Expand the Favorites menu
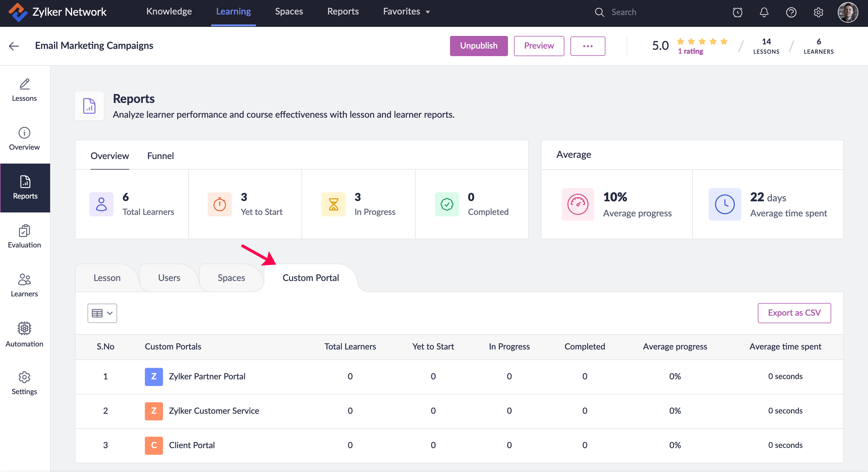868x472 pixels. point(406,11)
